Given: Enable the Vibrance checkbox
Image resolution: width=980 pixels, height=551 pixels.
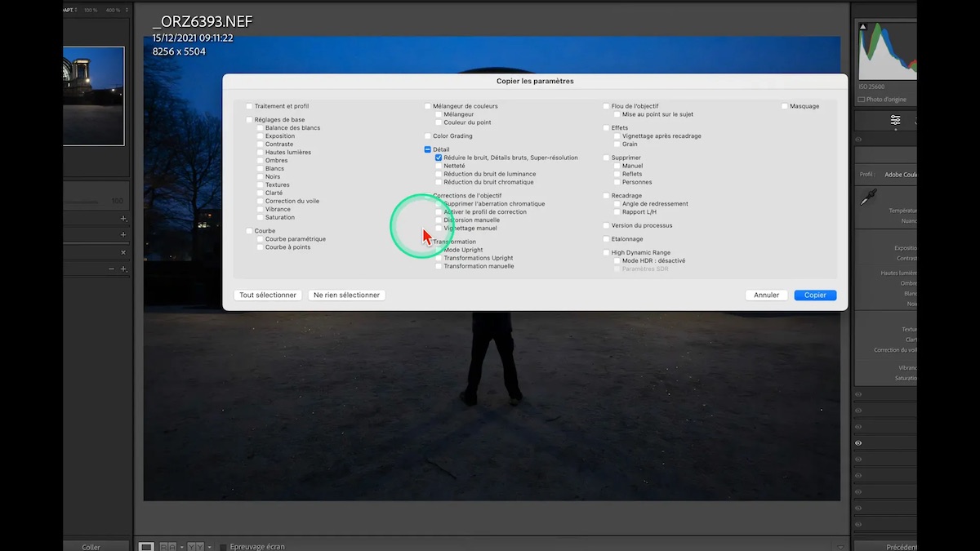Looking at the screenshot, I should click(x=260, y=210).
